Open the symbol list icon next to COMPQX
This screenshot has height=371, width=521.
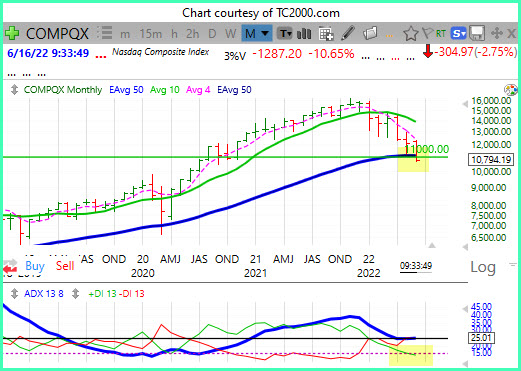(x=105, y=33)
